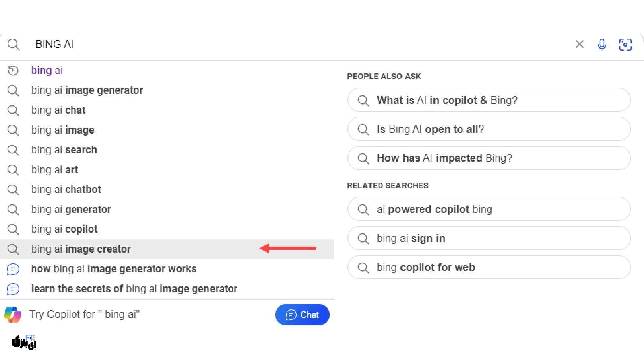The height and width of the screenshot is (362, 644).
Task: Select 'bing ai search' suggestion
Action: pos(167,150)
